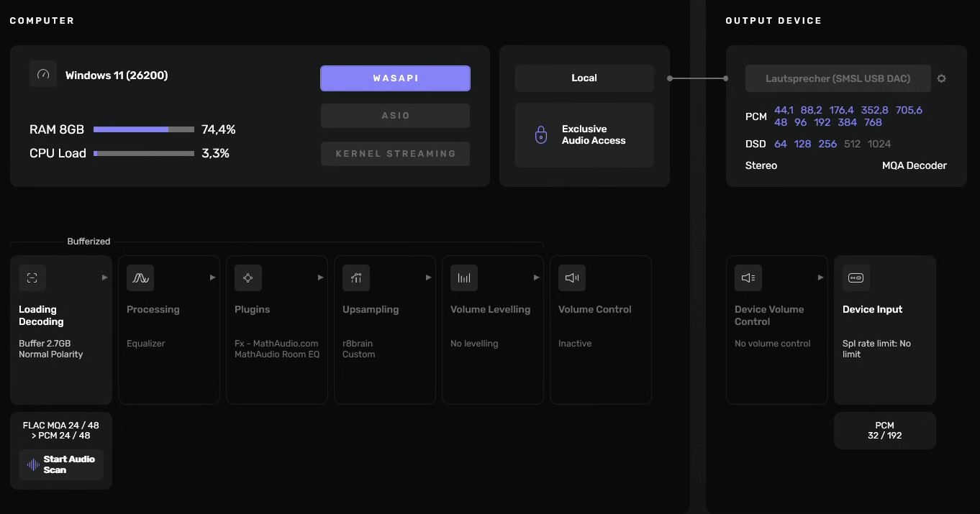Viewport: 980px width, 514px height.
Task: Open the Plugins MathAudio stage card
Action: (277, 330)
